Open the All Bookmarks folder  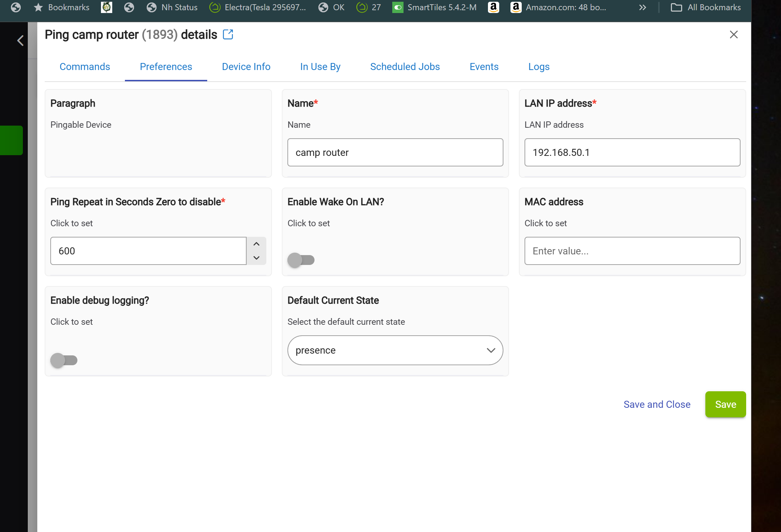click(x=706, y=7)
